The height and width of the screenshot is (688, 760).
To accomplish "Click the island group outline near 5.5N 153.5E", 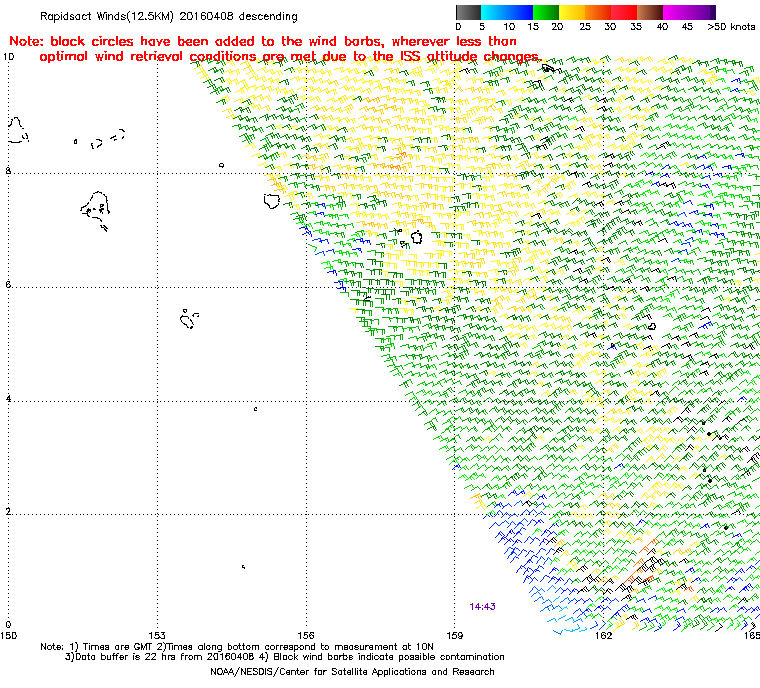I will (189, 319).
